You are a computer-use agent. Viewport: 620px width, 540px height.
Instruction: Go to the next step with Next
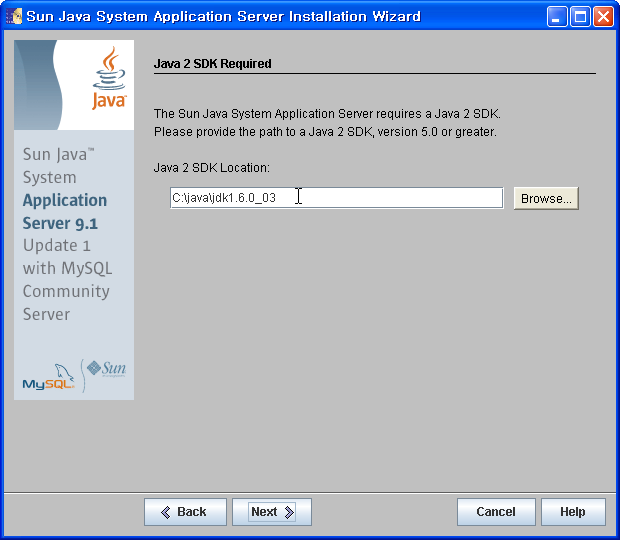(272, 512)
